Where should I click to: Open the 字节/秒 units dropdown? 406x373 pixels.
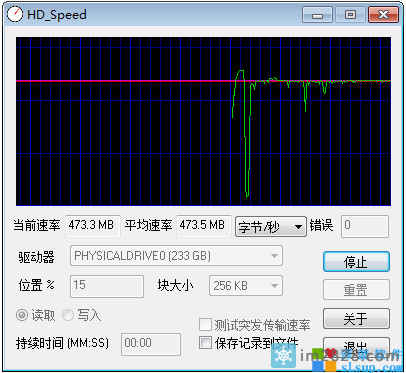pos(271,227)
